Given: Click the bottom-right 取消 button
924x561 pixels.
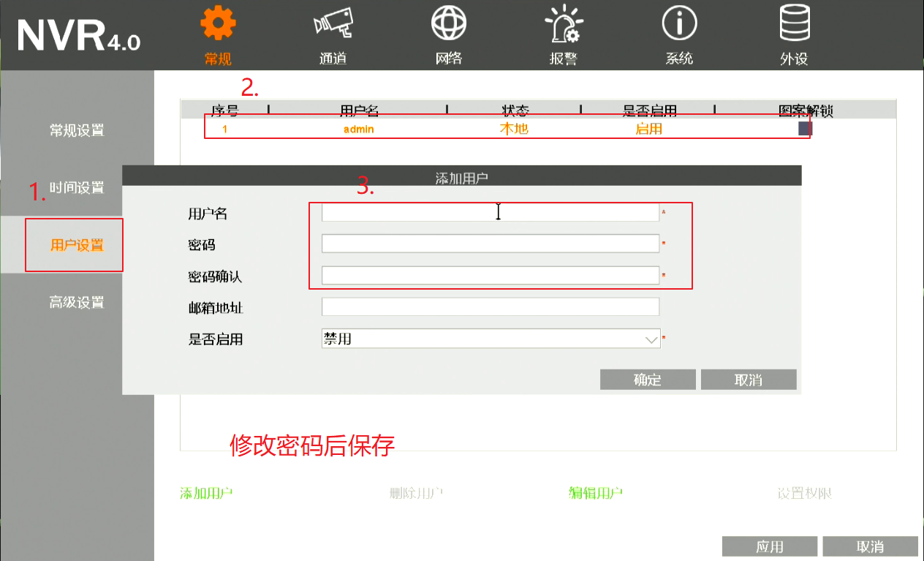Looking at the screenshot, I should point(870,546).
